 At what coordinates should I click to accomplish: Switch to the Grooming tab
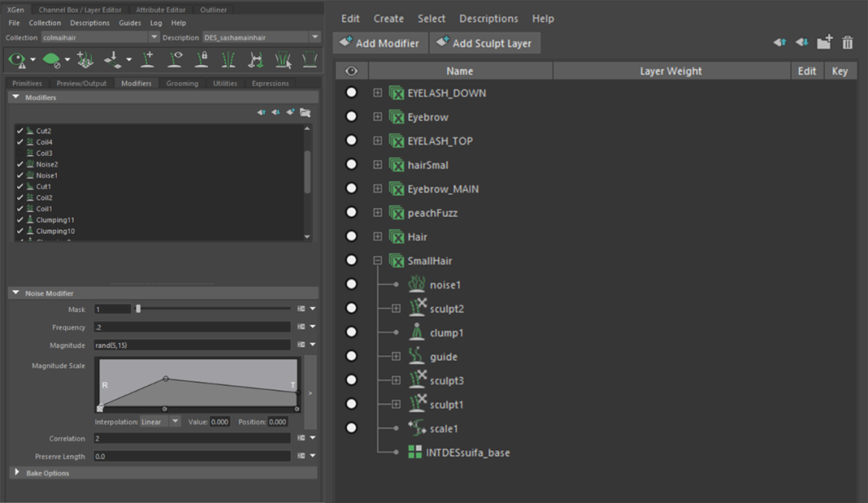pos(182,83)
